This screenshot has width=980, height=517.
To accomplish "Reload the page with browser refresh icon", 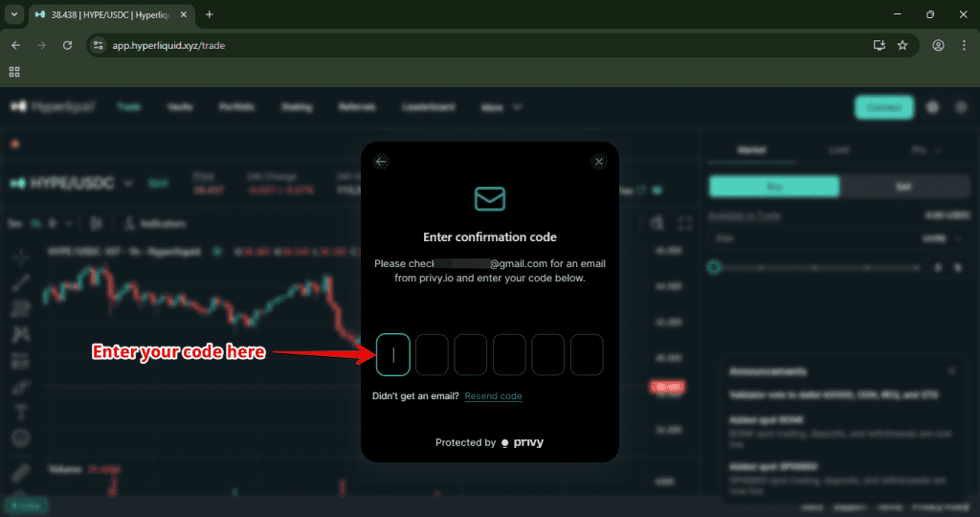I will [x=67, y=45].
